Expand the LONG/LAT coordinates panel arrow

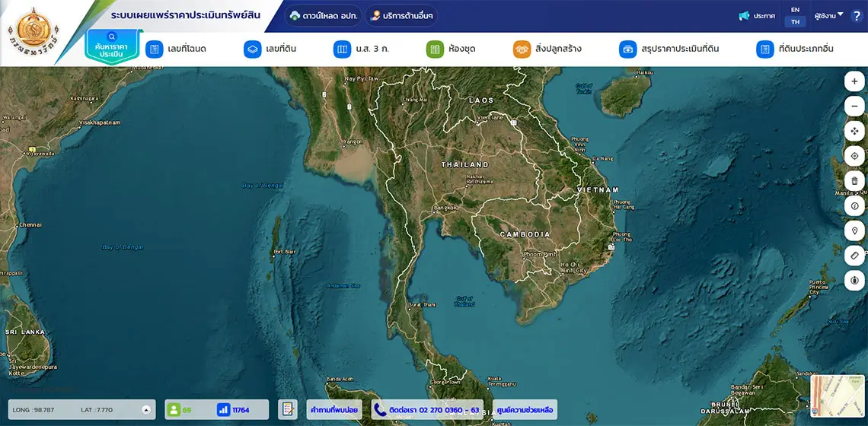[146, 410]
